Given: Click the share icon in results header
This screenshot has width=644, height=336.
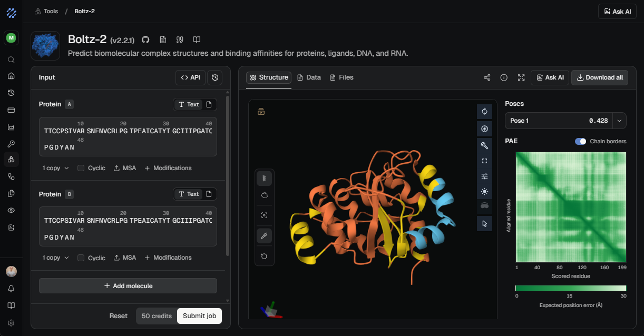Looking at the screenshot, I should pos(487,77).
